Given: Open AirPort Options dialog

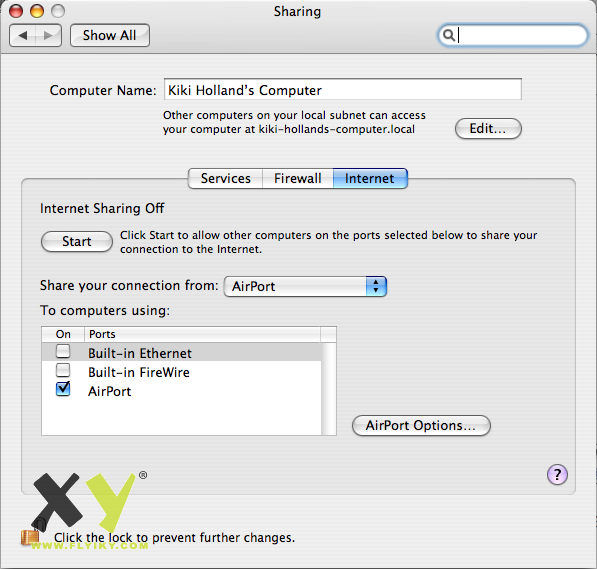Looking at the screenshot, I should coord(421,425).
